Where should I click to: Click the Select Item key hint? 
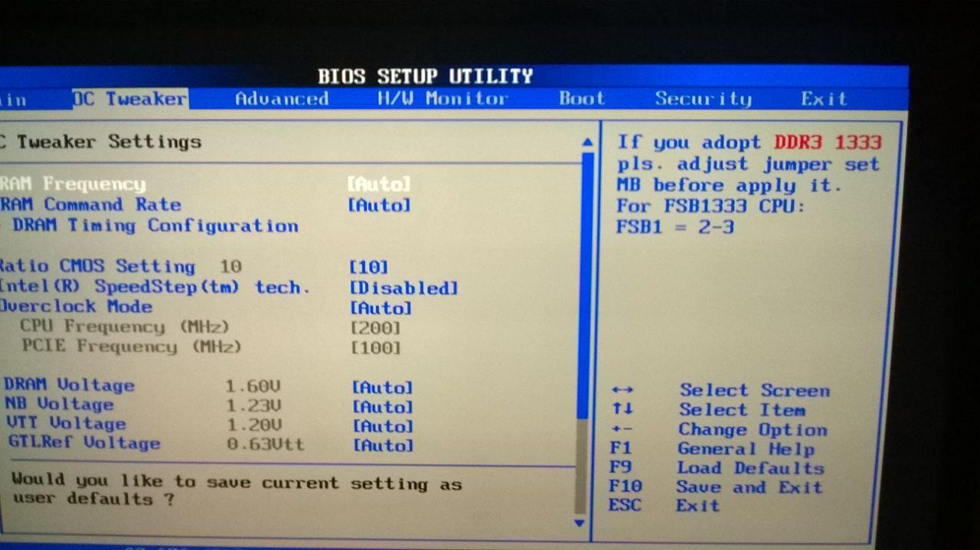[742, 410]
